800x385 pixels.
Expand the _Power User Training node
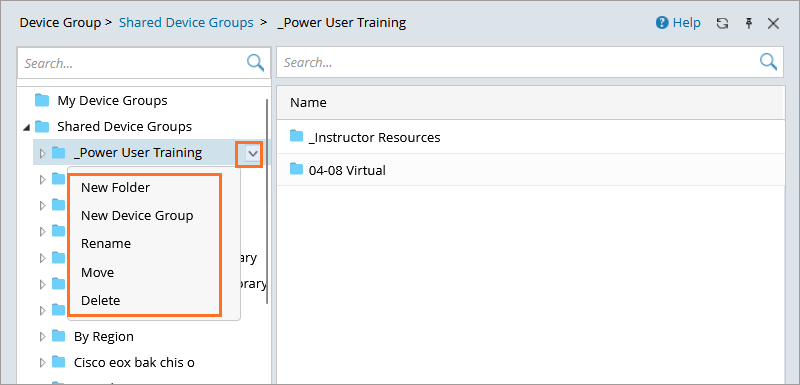[x=43, y=153]
